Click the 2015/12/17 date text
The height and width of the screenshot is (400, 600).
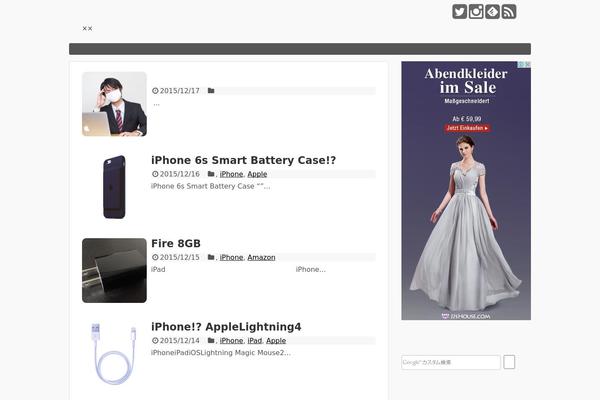tap(179, 91)
